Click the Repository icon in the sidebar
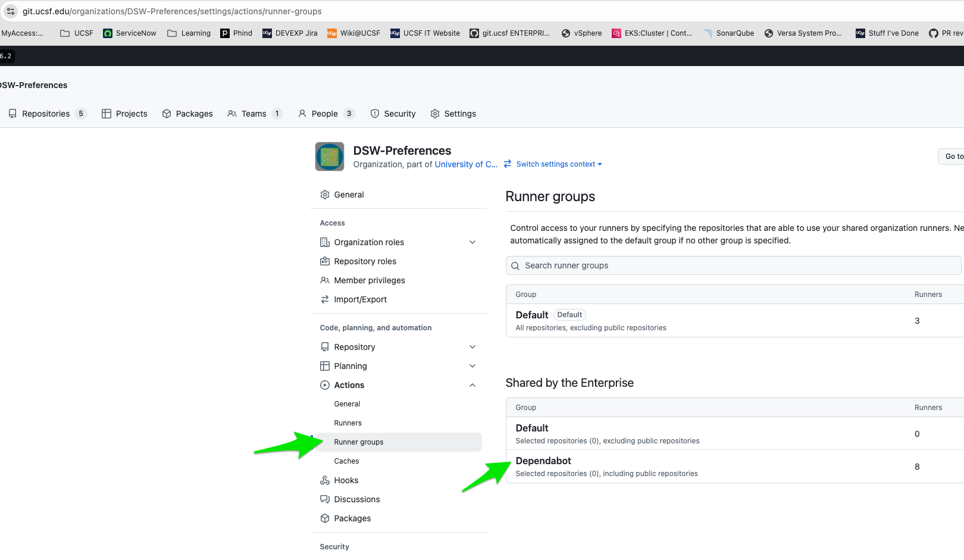The image size is (964, 560). pos(325,347)
